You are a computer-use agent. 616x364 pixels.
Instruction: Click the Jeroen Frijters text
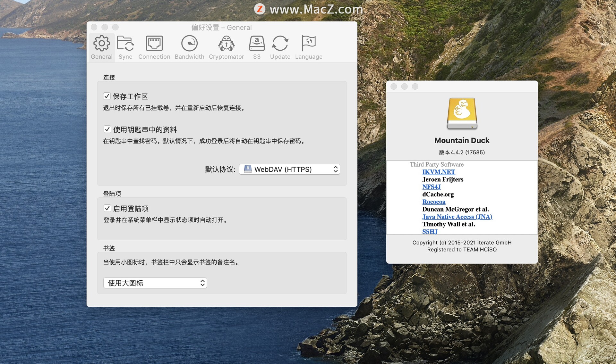[x=443, y=179]
